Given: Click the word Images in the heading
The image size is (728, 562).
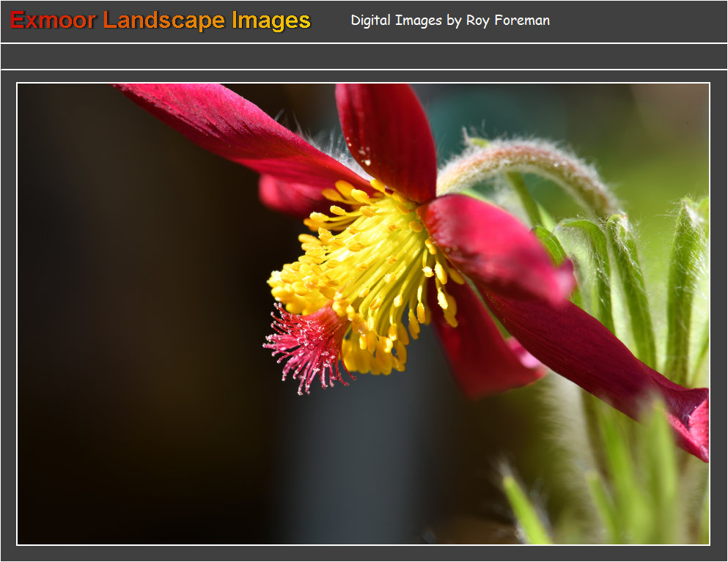Looking at the screenshot, I should pos(271,21).
